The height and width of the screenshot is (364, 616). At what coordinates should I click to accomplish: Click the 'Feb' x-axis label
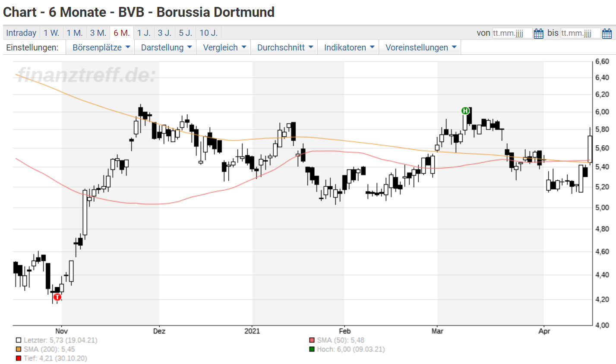[x=344, y=331]
